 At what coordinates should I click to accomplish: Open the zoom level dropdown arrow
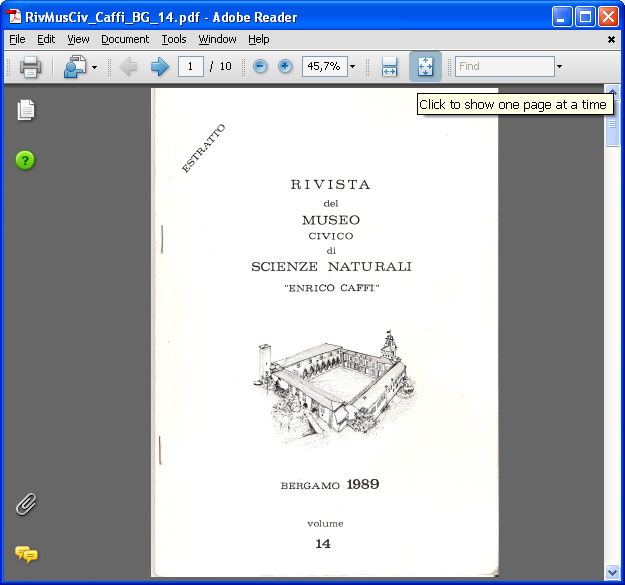[x=352, y=67]
